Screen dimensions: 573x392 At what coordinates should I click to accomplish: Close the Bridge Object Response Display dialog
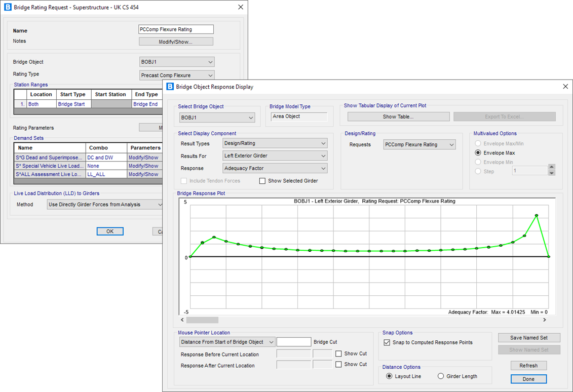click(x=565, y=87)
